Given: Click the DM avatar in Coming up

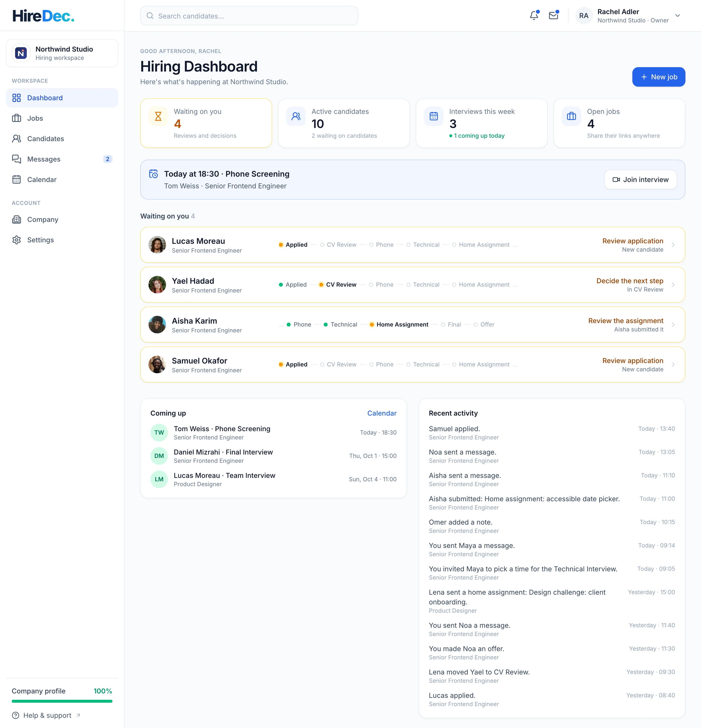Looking at the screenshot, I should (x=159, y=456).
